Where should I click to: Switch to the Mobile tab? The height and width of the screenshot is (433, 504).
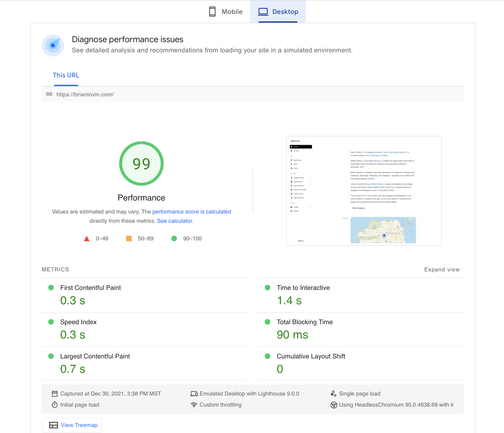point(226,12)
